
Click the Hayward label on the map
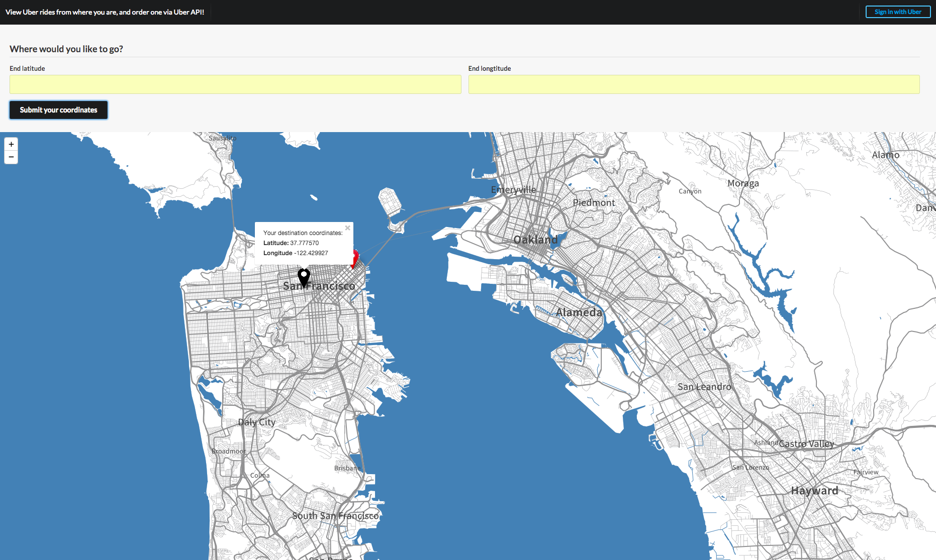[x=814, y=491]
